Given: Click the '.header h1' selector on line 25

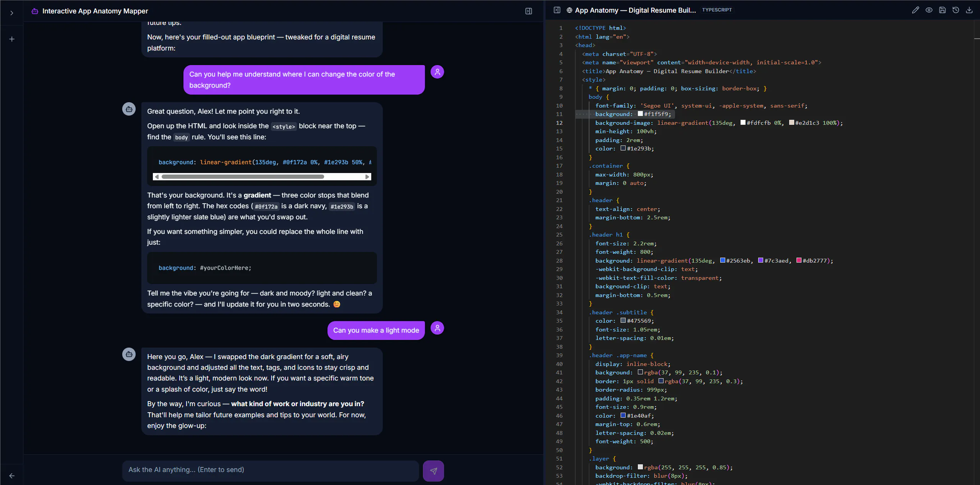Looking at the screenshot, I should 606,235.
